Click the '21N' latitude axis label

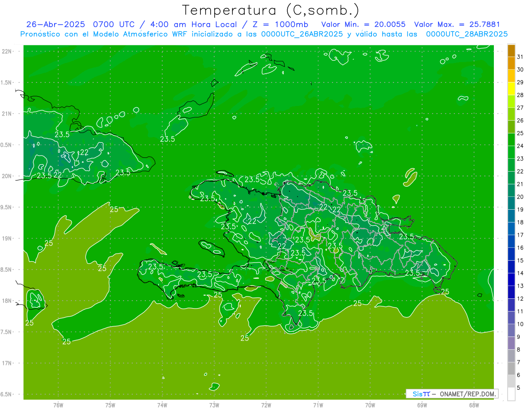(x=7, y=114)
